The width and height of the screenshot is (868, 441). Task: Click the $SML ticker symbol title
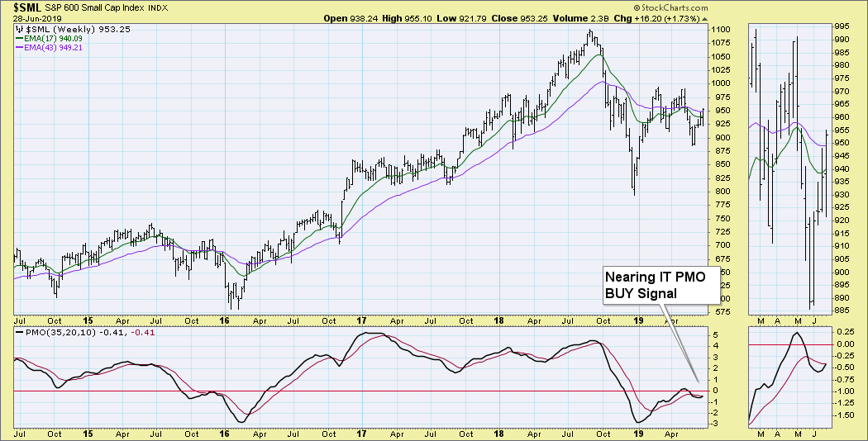(x=26, y=7)
